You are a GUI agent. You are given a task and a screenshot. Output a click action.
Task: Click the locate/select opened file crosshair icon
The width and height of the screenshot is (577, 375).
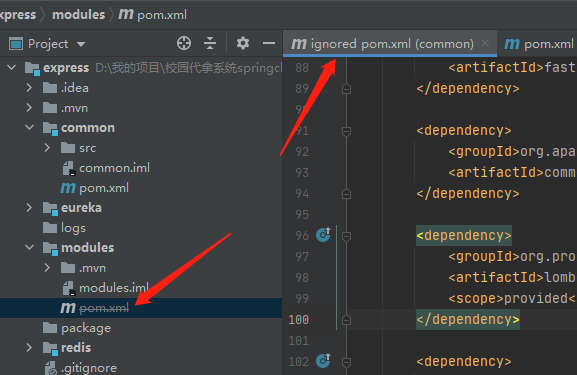184,43
